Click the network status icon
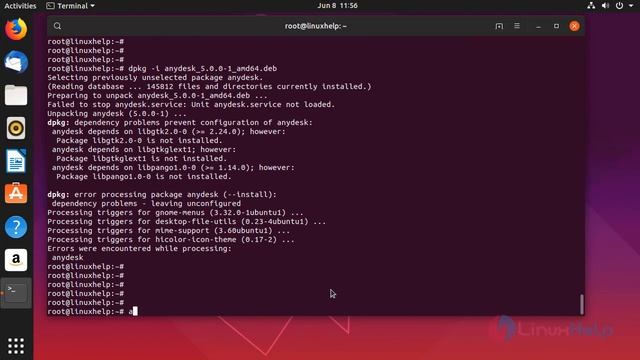640x360 pixels. pyautogui.click(x=591, y=6)
